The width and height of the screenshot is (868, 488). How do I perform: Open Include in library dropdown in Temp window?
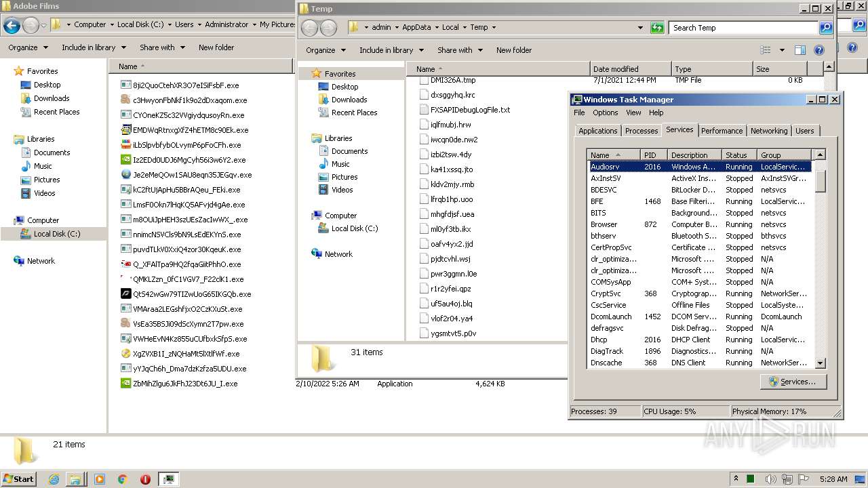pyautogui.click(x=391, y=50)
